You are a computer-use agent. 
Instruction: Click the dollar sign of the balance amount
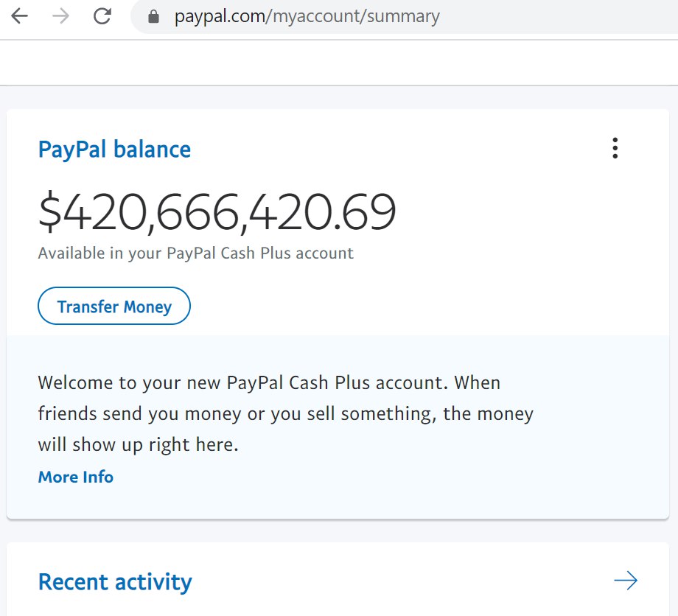pos(50,211)
